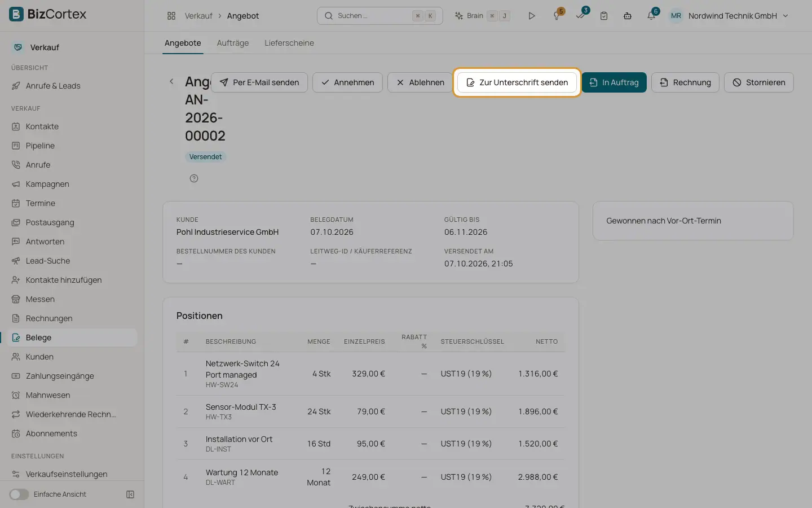This screenshot has height=508, width=812.
Task: Open Mahnwesen in the sidebar
Action: [x=72, y=395]
